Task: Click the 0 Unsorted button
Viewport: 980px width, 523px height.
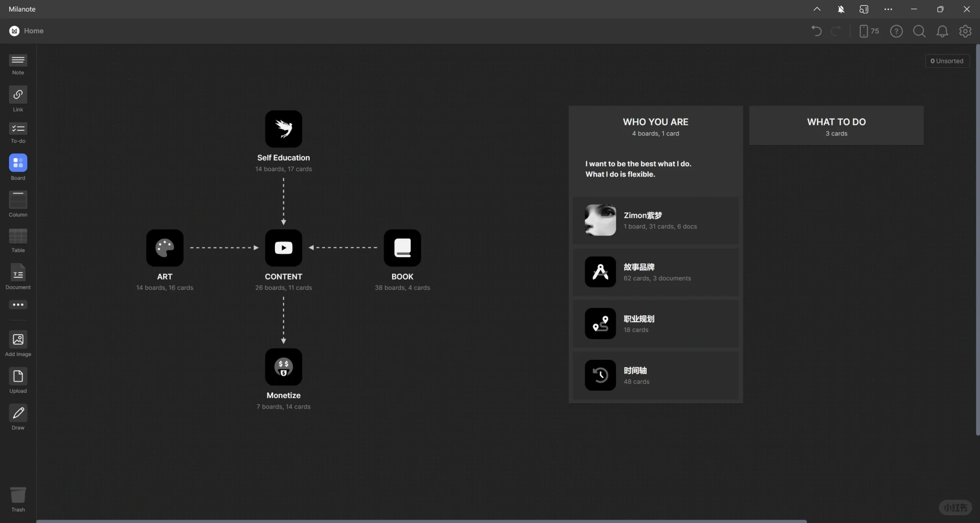Action: [x=947, y=61]
